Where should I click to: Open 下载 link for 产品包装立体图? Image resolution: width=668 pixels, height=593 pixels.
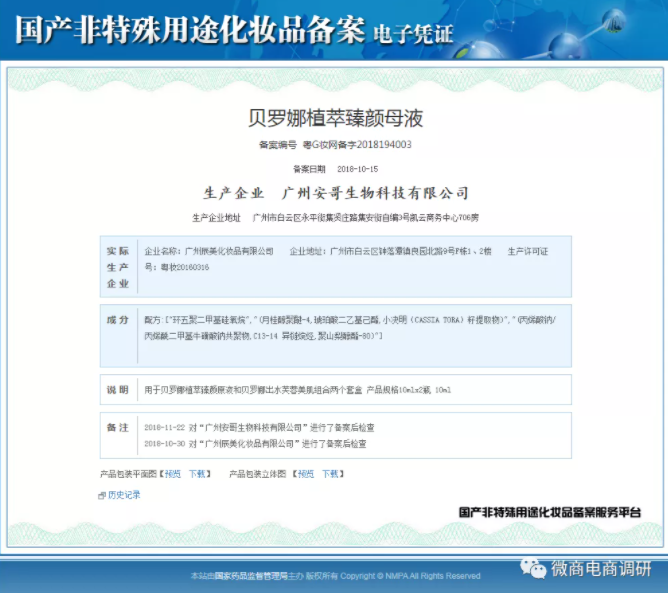point(330,474)
